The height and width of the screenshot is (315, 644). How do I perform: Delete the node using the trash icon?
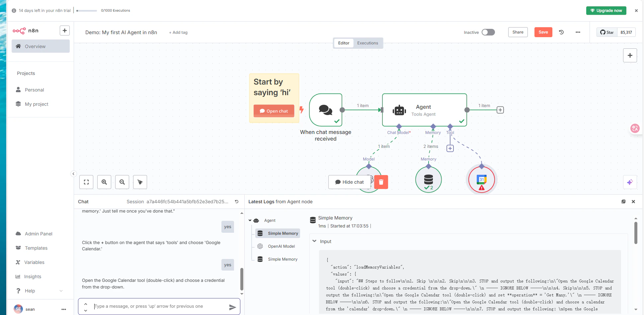pyautogui.click(x=381, y=182)
